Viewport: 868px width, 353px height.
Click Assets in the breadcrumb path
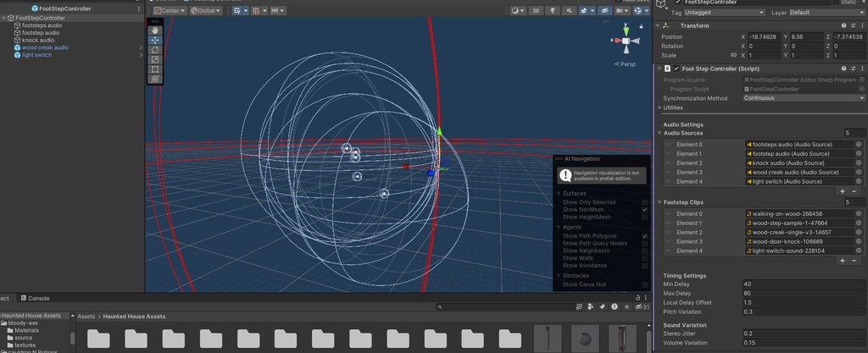click(x=86, y=317)
